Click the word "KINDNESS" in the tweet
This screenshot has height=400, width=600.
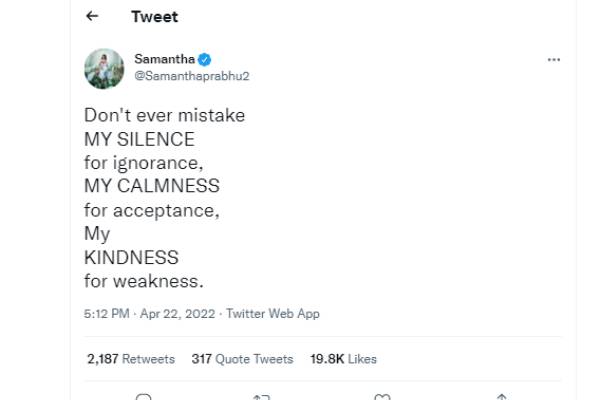click(131, 257)
